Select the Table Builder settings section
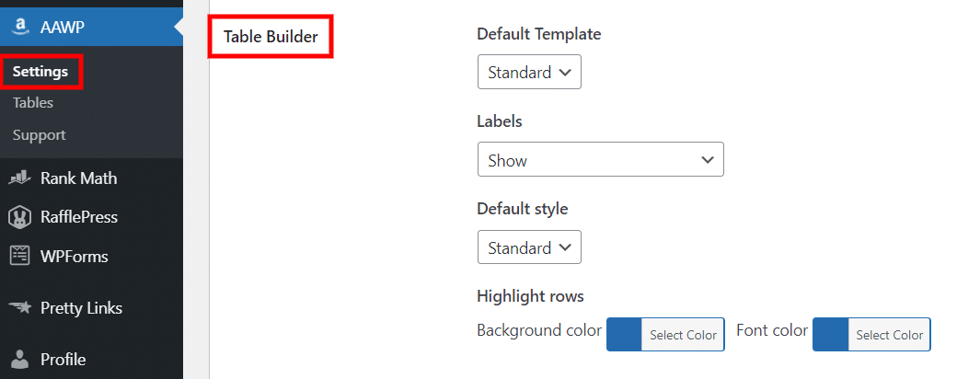Image resolution: width=980 pixels, height=379 pixels. pos(271,37)
